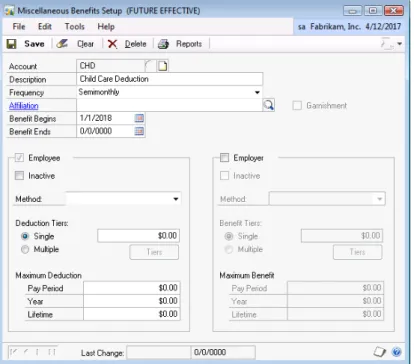Go to the next record navigation arrow

(x=37, y=352)
